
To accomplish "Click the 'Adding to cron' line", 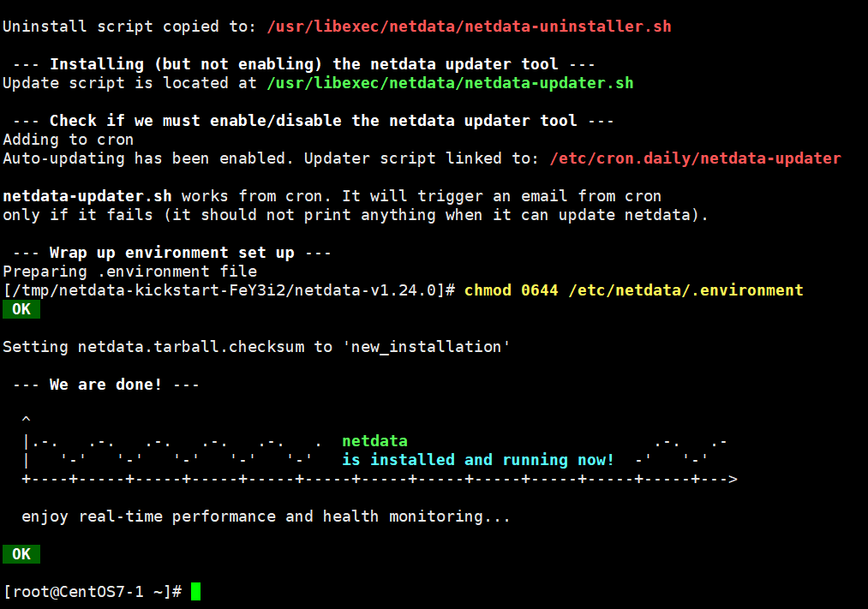I will tap(69, 140).
